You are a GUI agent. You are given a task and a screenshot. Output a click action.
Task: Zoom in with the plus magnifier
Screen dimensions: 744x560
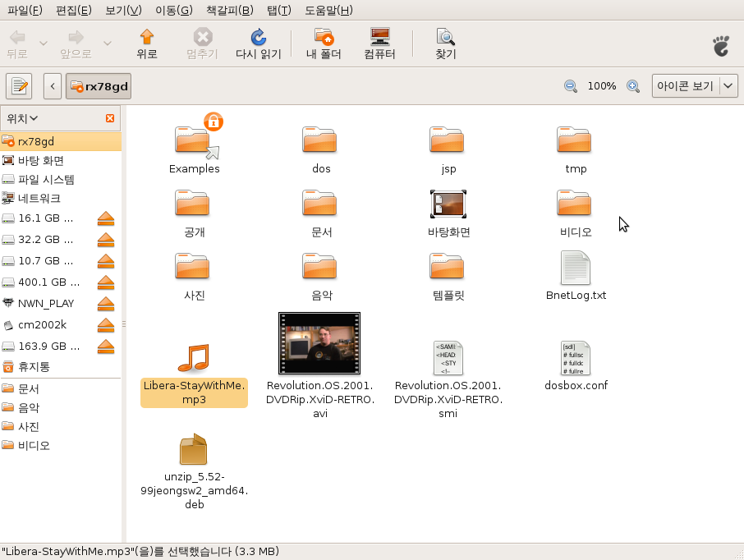coord(632,86)
